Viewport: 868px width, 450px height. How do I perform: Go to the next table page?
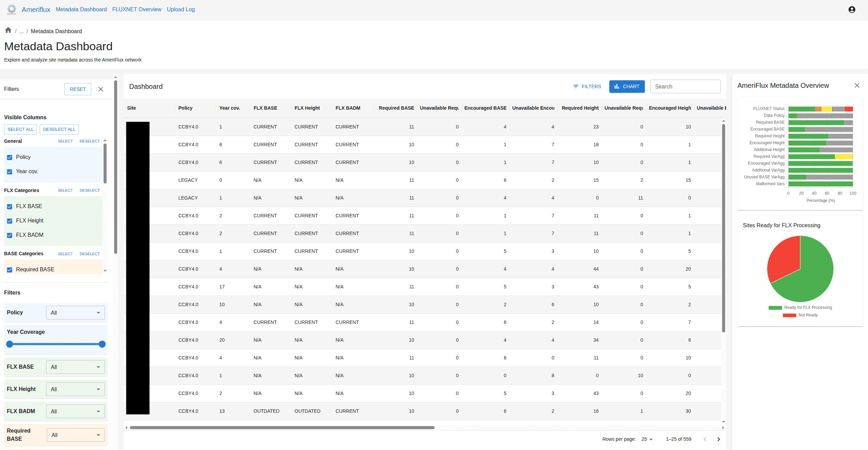click(718, 439)
